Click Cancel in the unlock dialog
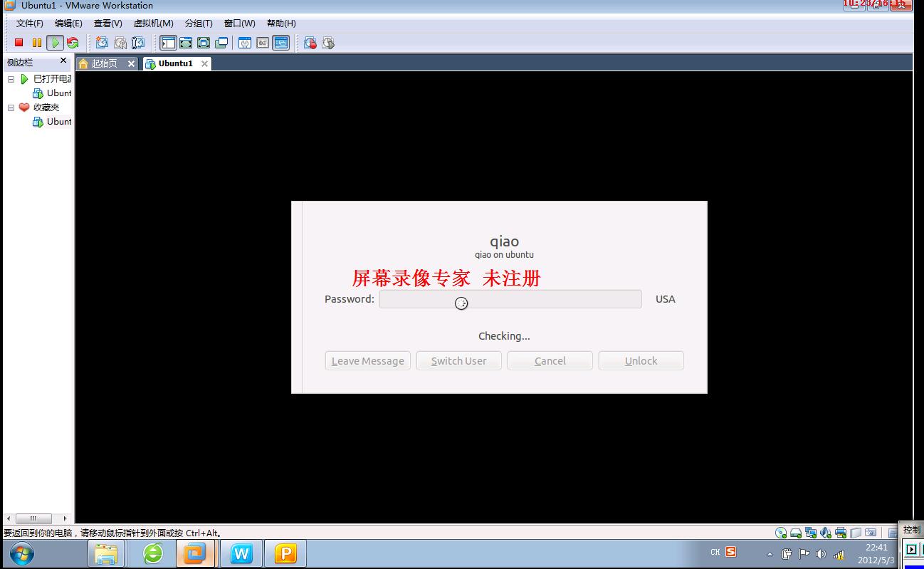This screenshot has height=569, width=924. [550, 360]
